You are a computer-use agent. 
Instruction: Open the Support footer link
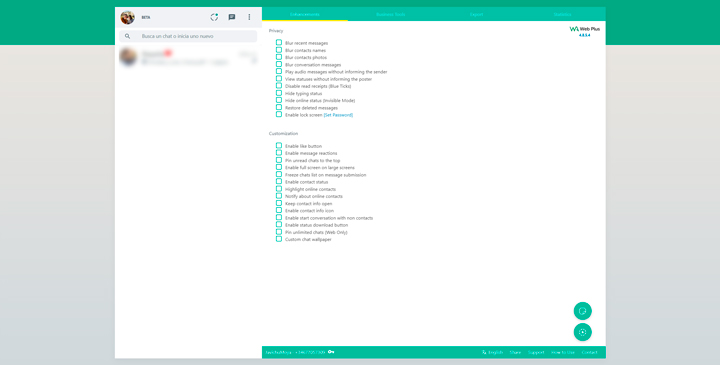(536, 353)
